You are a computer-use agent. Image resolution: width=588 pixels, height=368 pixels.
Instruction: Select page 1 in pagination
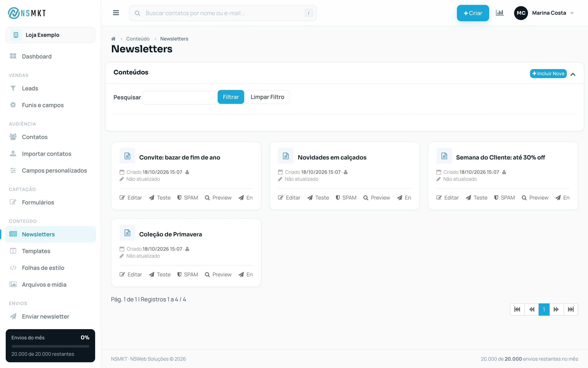coord(544,309)
